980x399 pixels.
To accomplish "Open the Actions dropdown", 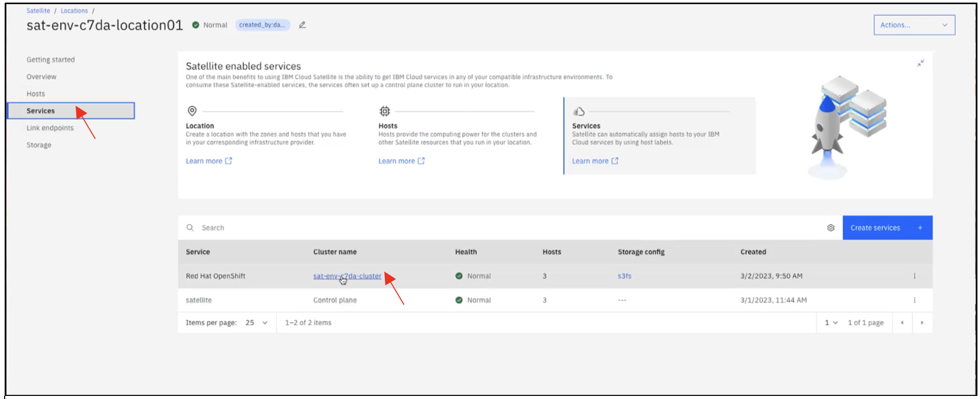I will point(914,25).
